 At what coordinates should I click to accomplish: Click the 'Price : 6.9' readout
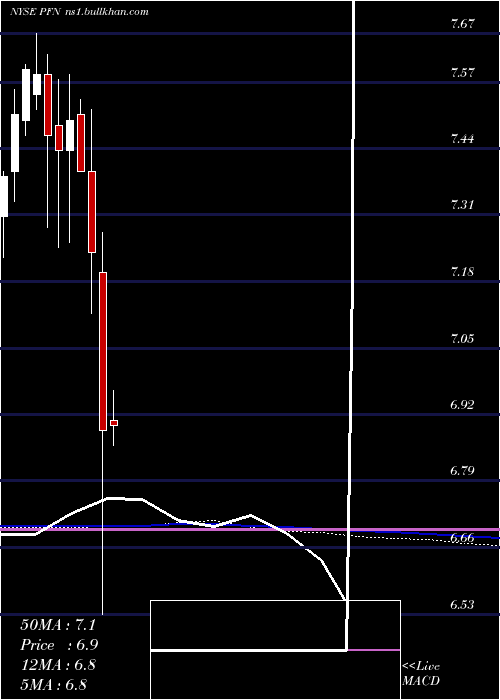pyautogui.click(x=59, y=645)
